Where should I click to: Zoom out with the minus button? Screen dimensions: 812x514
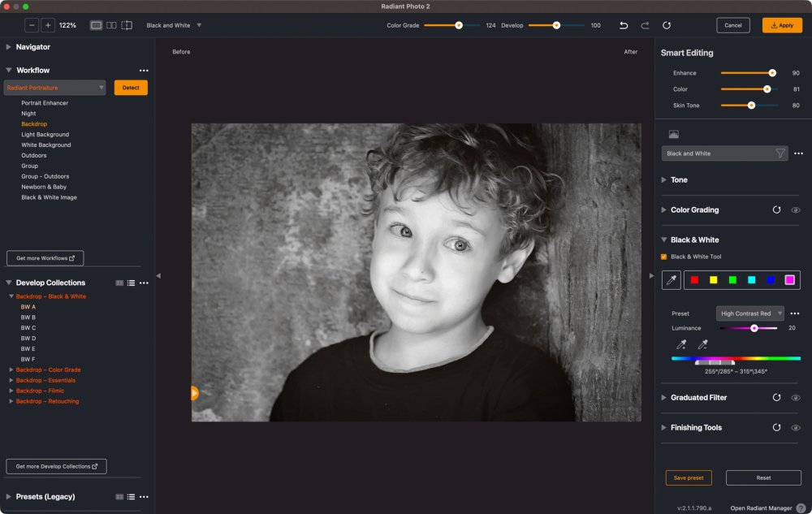click(x=32, y=25)
